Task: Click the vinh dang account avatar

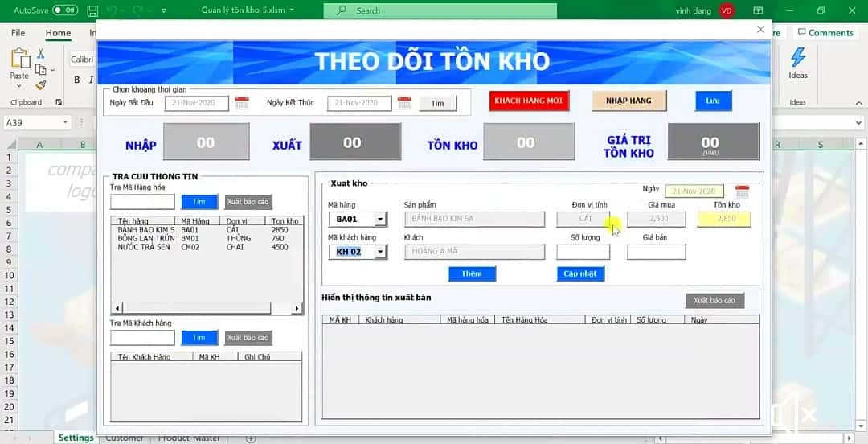Action: point(727,10)
